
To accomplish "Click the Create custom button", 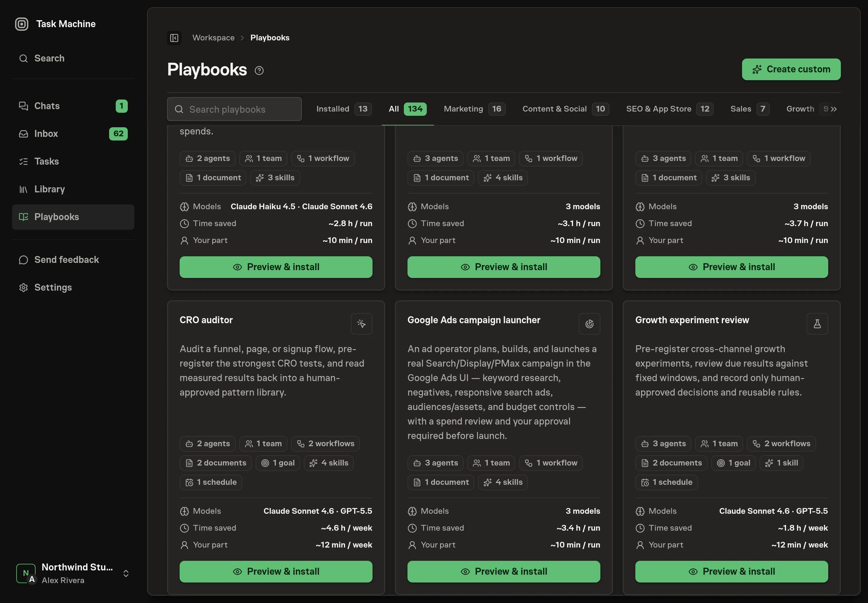I will click(x=791, y=70).
